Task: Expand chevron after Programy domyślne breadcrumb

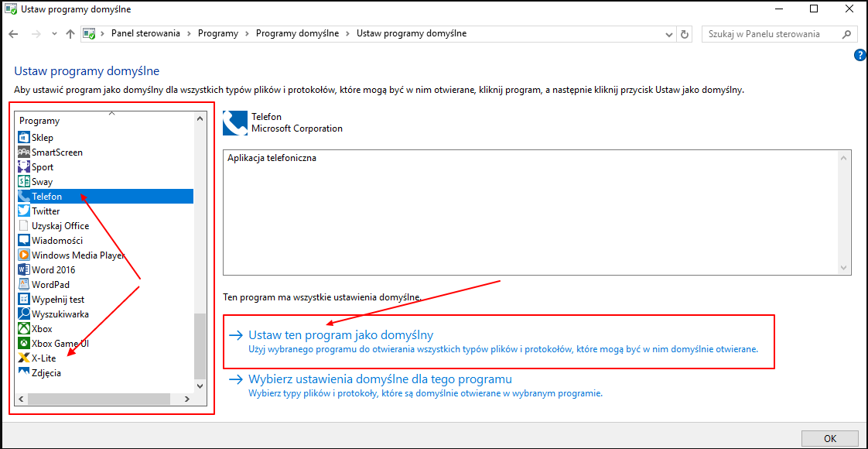Action: coord(347,34)
